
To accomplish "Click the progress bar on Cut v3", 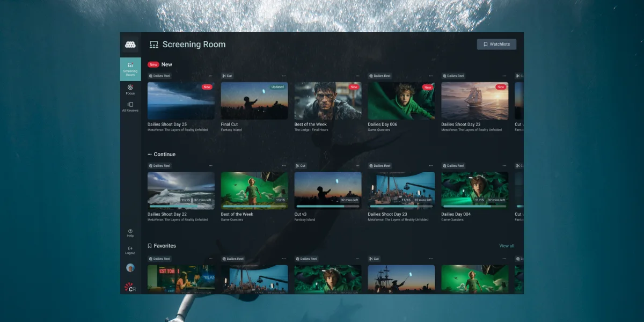I will [328, 206].
